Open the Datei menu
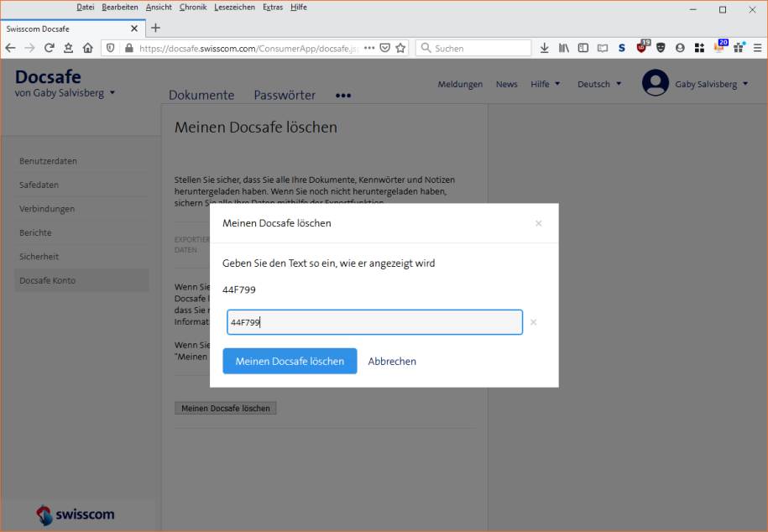 pyautogui.click(x=86, y=7)
